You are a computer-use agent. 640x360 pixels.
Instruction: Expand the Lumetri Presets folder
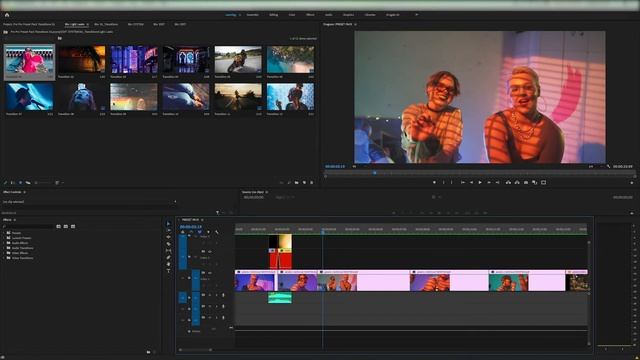point(4,238)
